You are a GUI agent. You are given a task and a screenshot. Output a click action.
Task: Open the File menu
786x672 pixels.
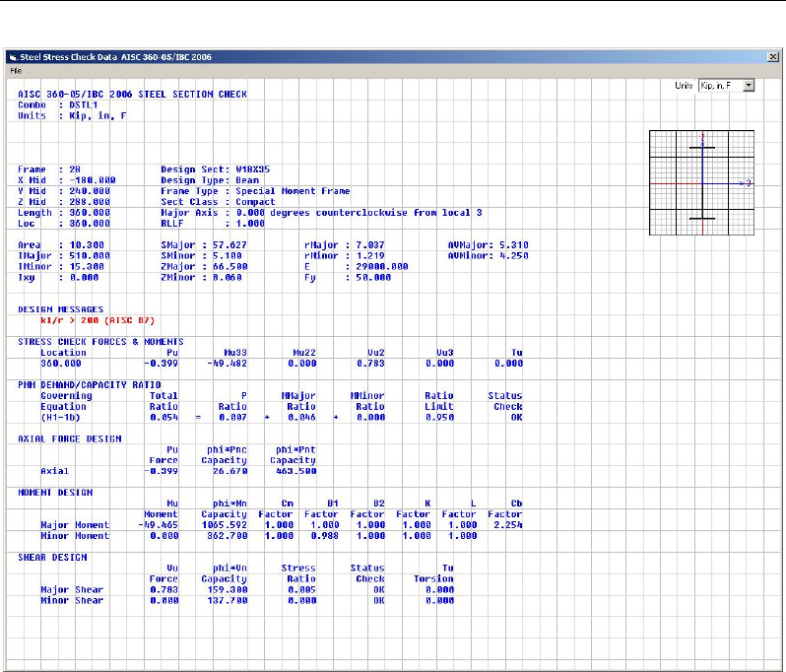(16, 71)
